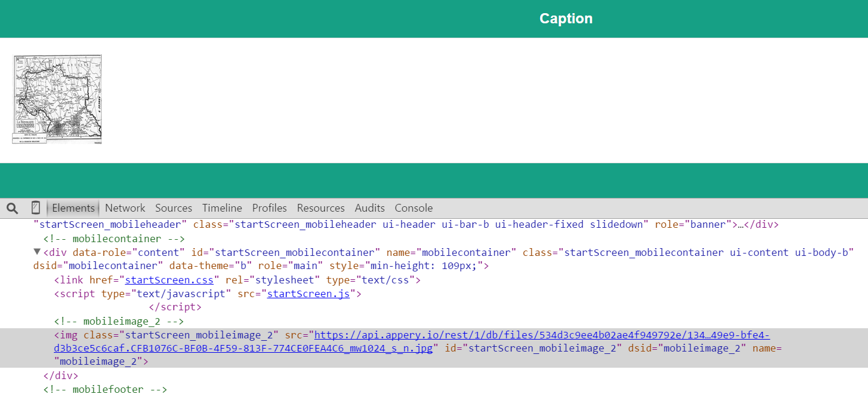
Task: Select the Resources tab
Action: point(321,208)
